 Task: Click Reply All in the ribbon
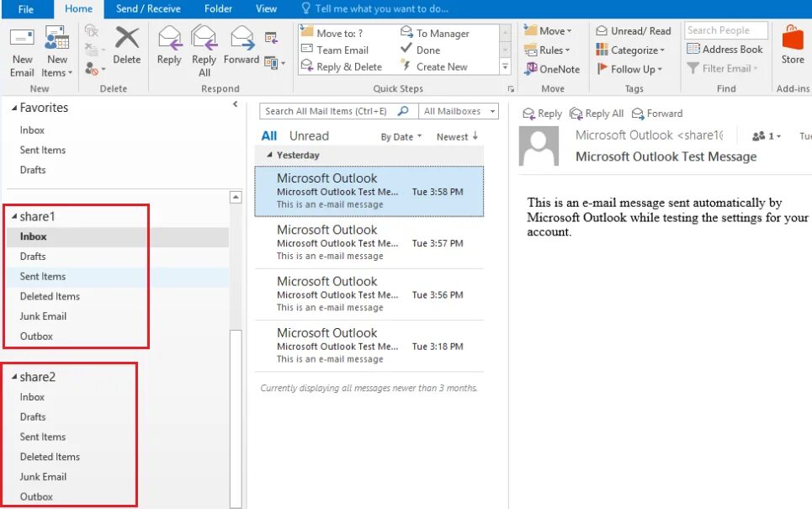[204, 52]
